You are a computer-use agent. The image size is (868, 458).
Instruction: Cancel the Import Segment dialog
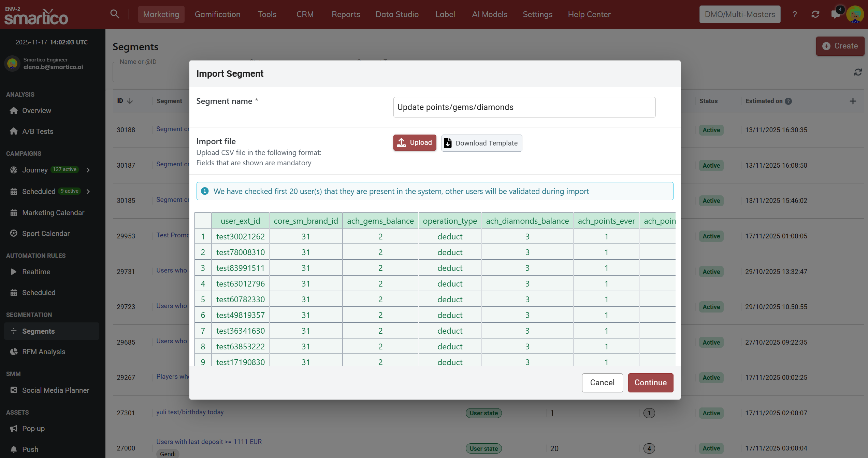tap(602, 382)
